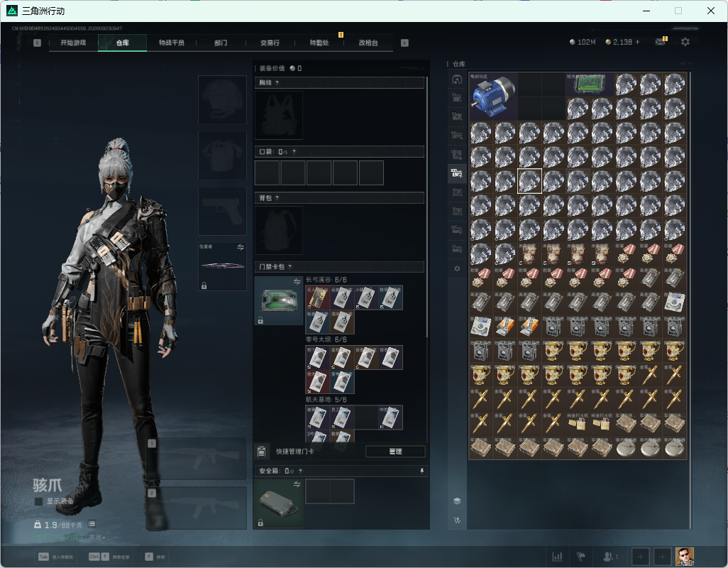Click the 装备价值 0 label
Image resolution: width=728 pixels, height=568 pixels.
coord(280,68)
